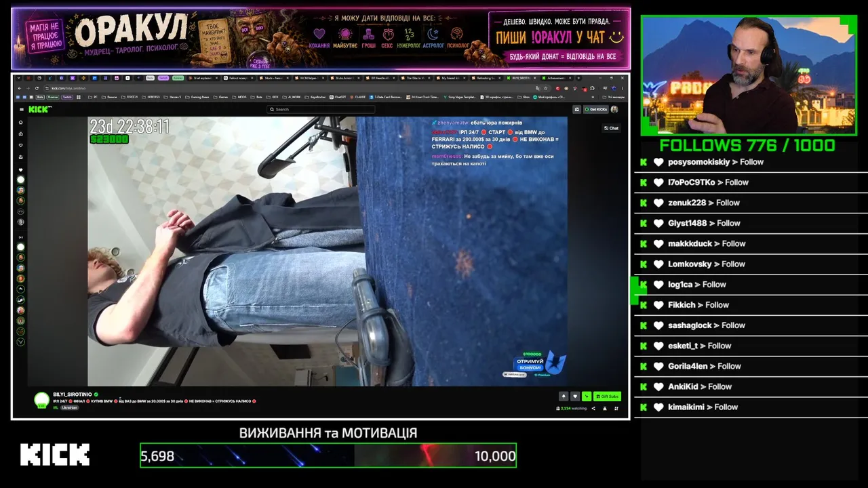Open the KeysBrother bookmark
The width and height of the screenshot is (868, 488).
pos(316,97)
